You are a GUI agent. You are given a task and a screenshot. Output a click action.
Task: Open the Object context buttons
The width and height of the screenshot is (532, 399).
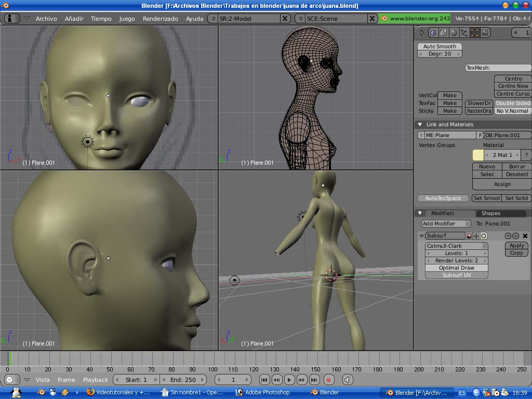tap(464, 33)
